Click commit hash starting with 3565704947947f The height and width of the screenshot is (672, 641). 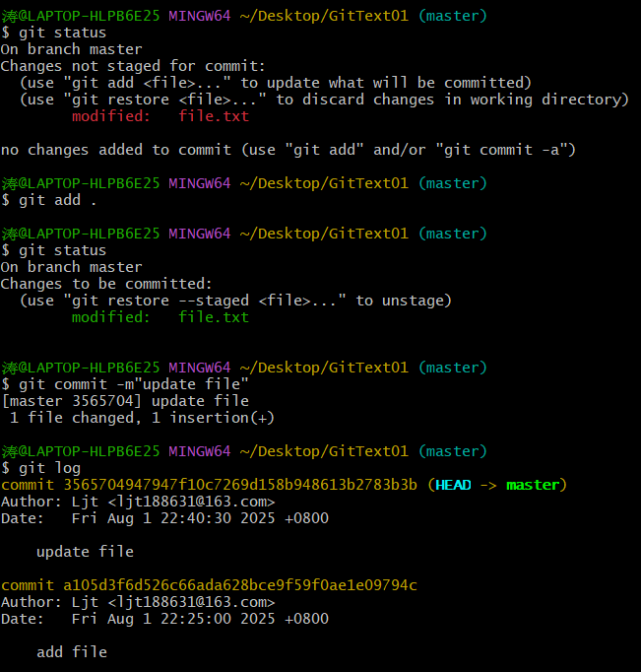pos(240,485)
